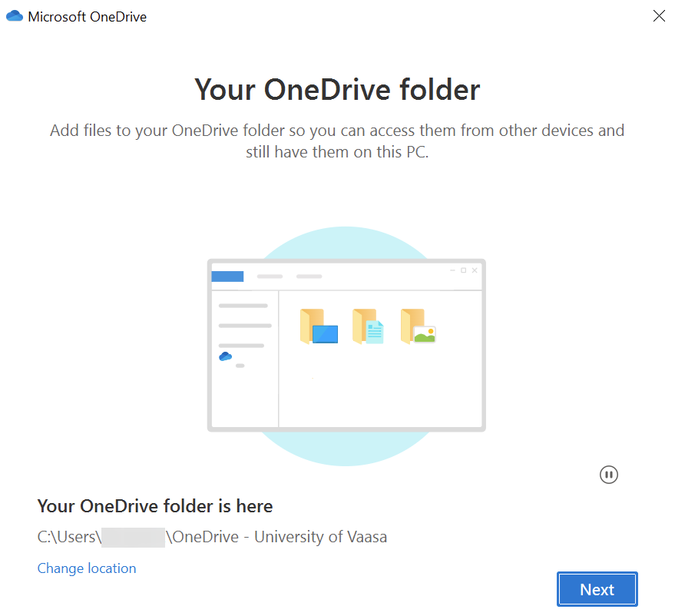Click the blue tab in the illustrated window

coord(227,277)
